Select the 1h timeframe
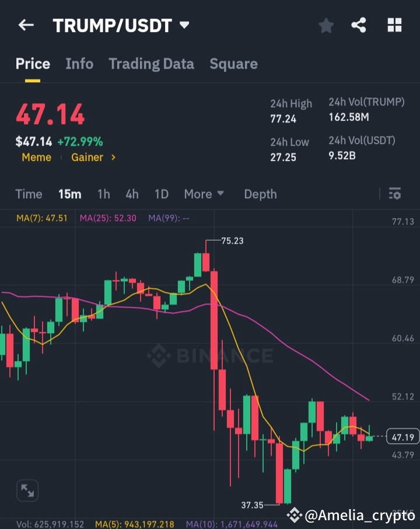The image size is (420, 529). (103, 194)
